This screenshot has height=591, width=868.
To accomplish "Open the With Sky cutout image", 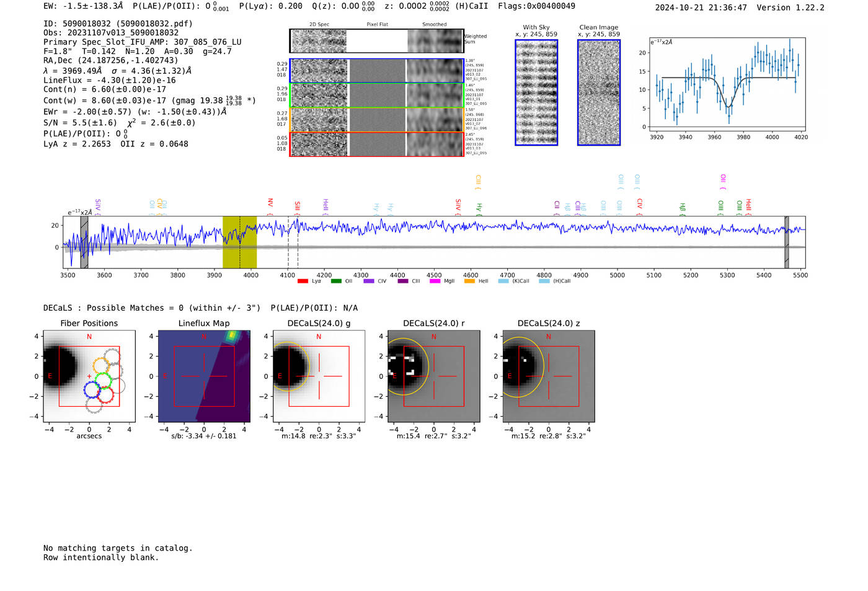I will click(536, 92).
